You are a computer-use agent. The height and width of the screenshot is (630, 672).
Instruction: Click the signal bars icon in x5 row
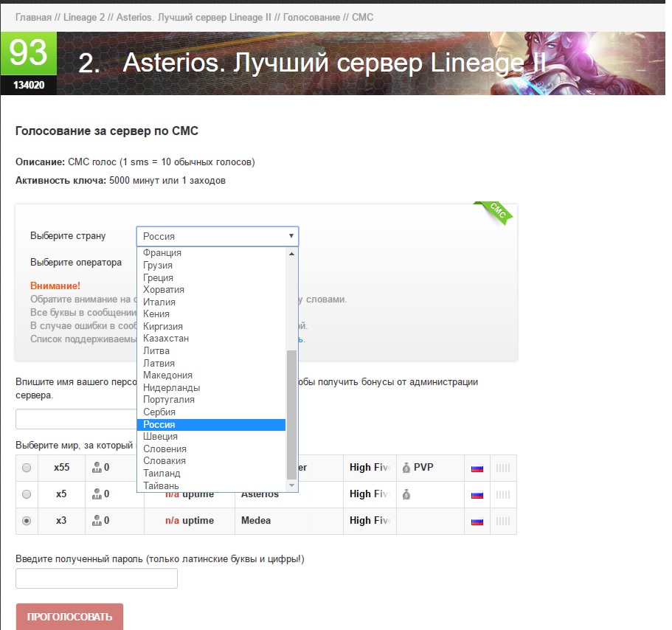[503, 494]
